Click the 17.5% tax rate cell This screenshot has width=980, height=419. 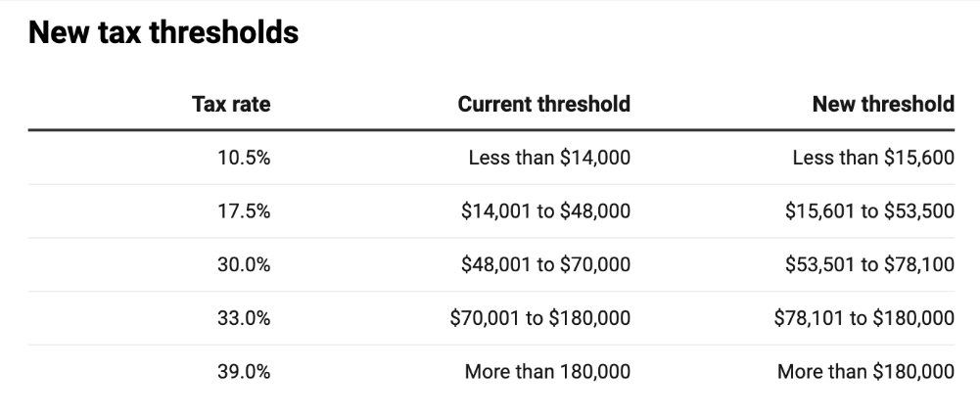coord(244,211)
